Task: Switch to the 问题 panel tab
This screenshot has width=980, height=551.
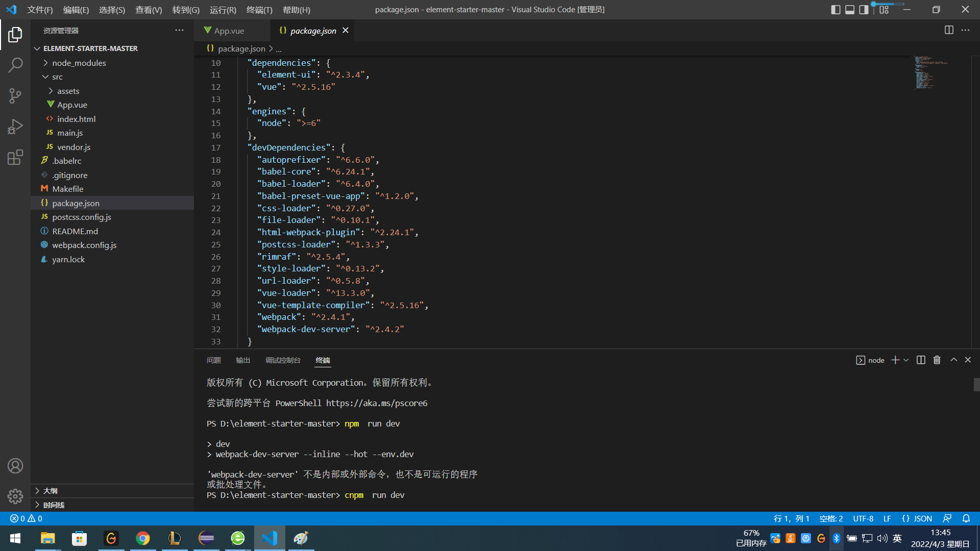Action: point(213,360)
